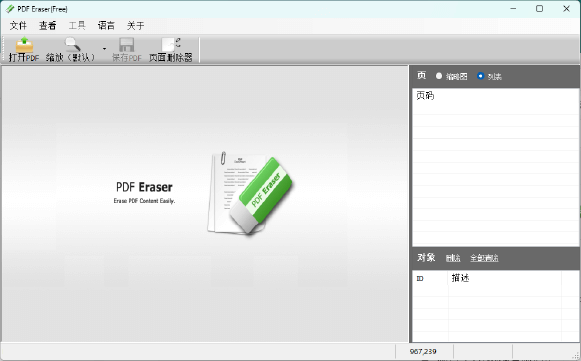Viewport: 581px width, 361px height.
Task: Open the 语言 menu
Action: (106, 26)
